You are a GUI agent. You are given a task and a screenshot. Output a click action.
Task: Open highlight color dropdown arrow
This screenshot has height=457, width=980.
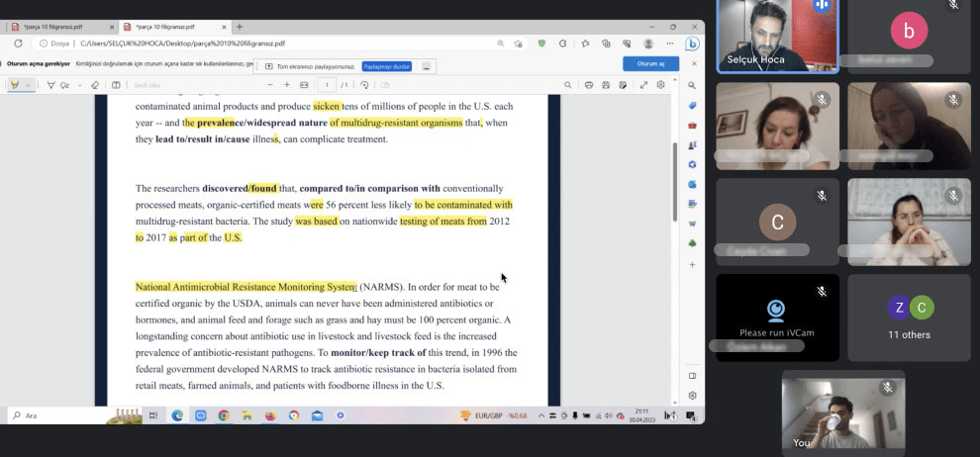tap(28, 85)
